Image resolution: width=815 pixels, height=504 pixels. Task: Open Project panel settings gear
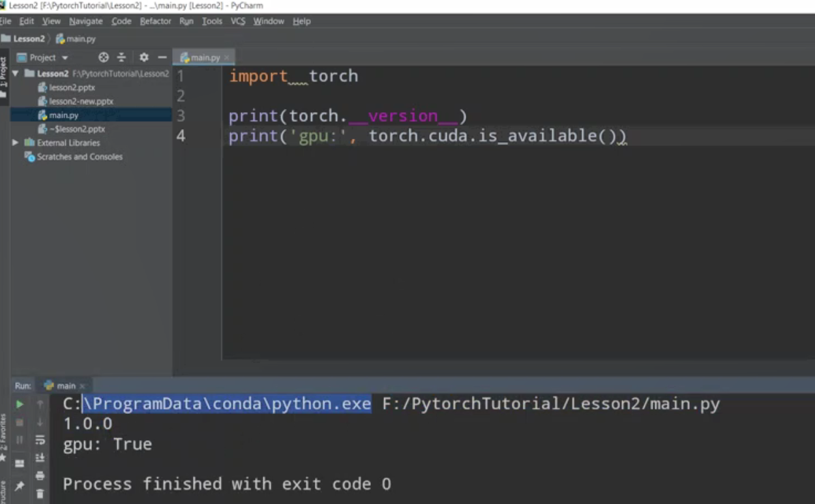click(x=144, y=57)
